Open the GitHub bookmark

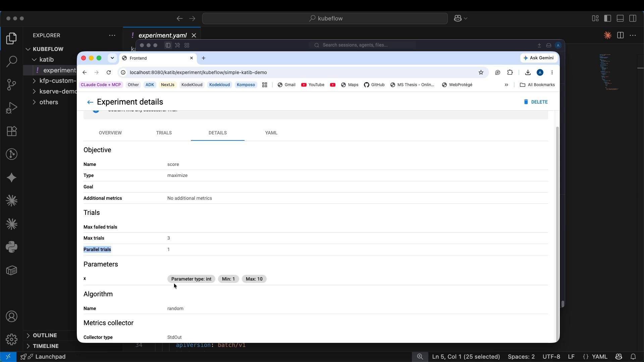point(374,85)
